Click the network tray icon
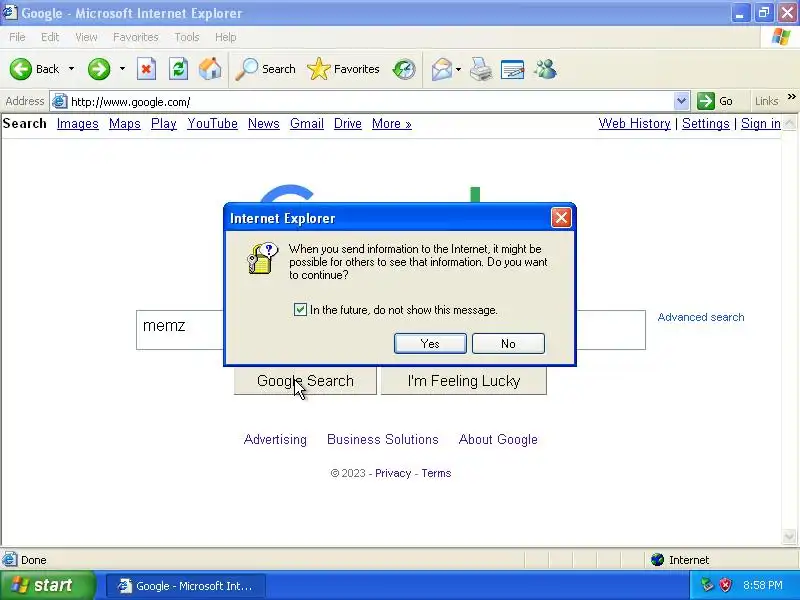800x600 pixels. coord(707,585)
